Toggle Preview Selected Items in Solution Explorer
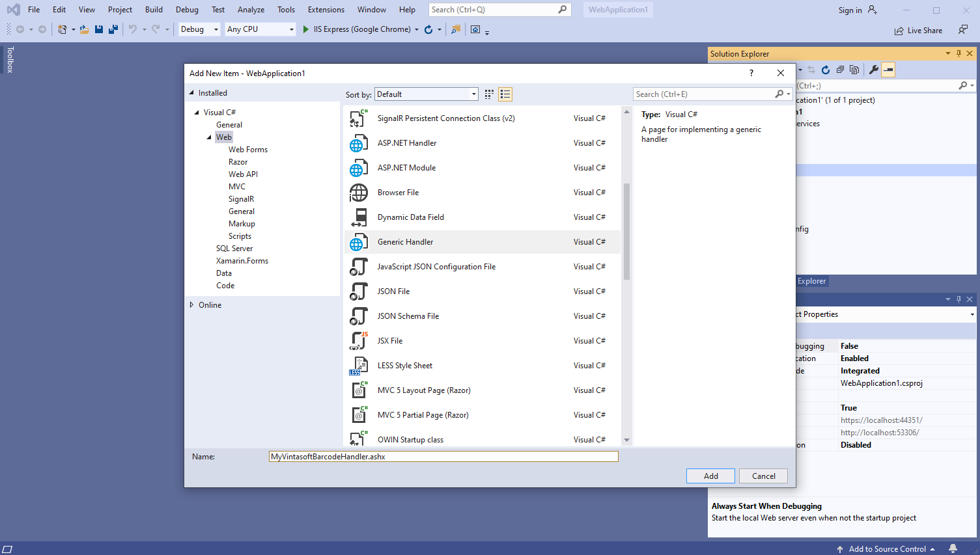The image size is (980, 555). point(888,70)
